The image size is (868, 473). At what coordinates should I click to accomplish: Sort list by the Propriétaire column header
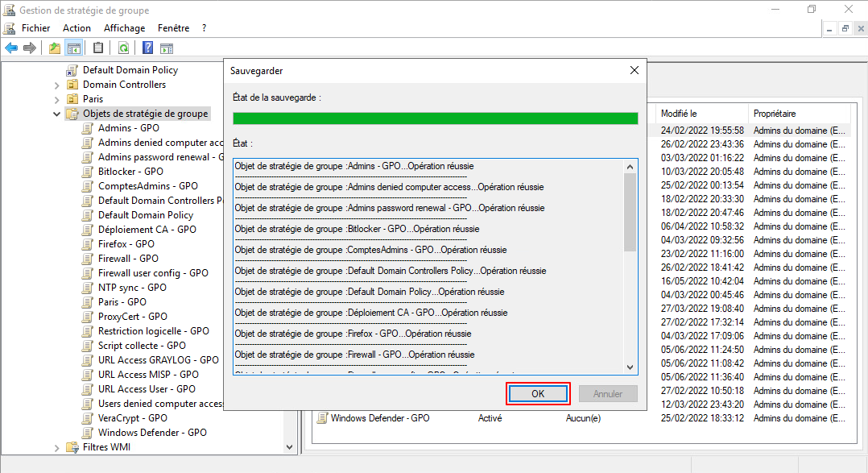[x=774, y=114]
